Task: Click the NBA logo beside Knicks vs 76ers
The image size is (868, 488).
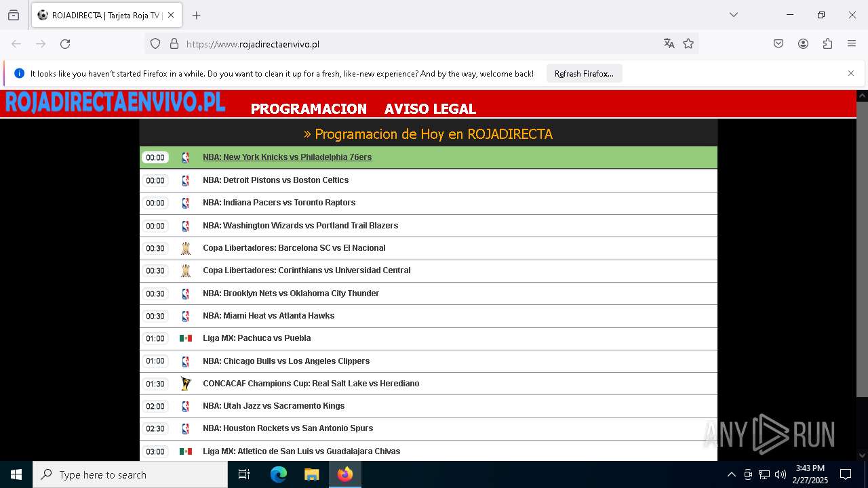Action: click(x=185, y=157)
